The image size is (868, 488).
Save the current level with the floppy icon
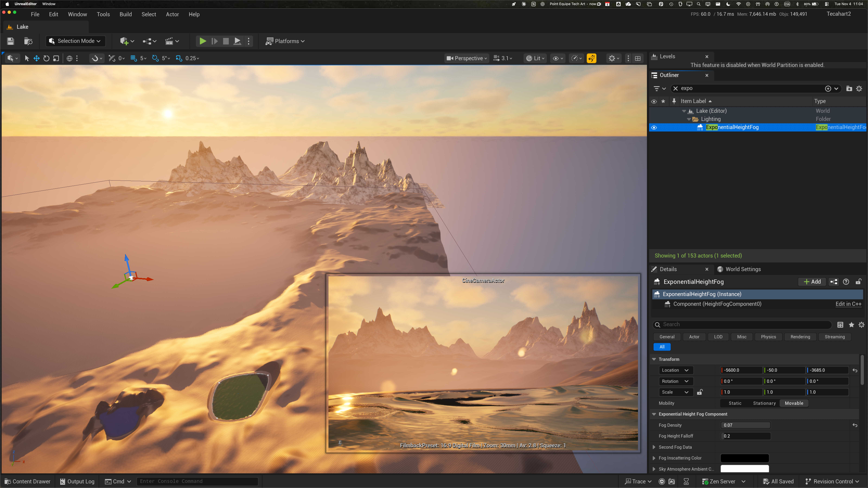pos(10,41)
